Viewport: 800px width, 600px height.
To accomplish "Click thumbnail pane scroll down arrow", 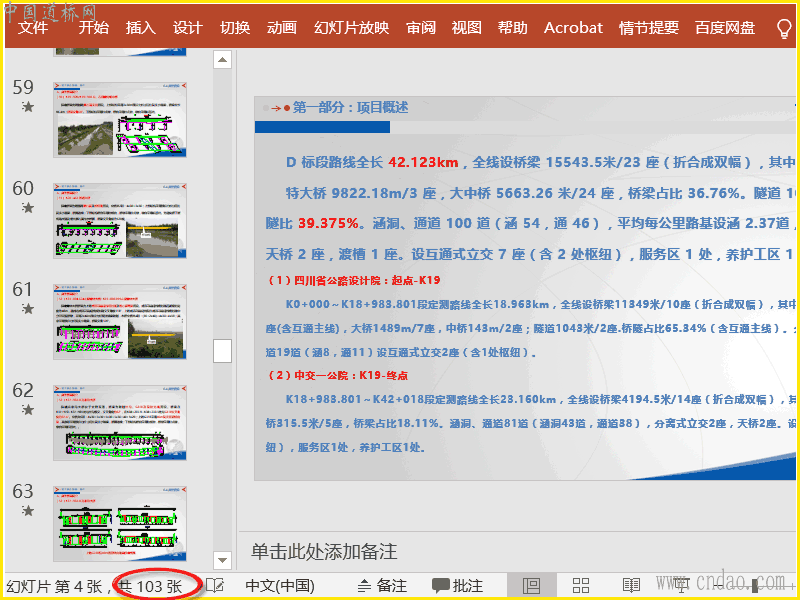I will [x=222, y=560].
